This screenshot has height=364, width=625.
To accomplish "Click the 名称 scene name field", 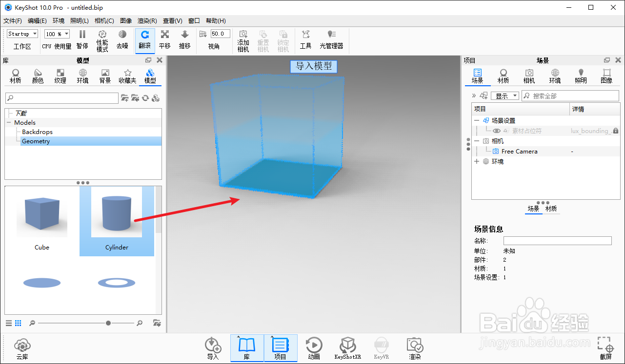I will (557, 241).
